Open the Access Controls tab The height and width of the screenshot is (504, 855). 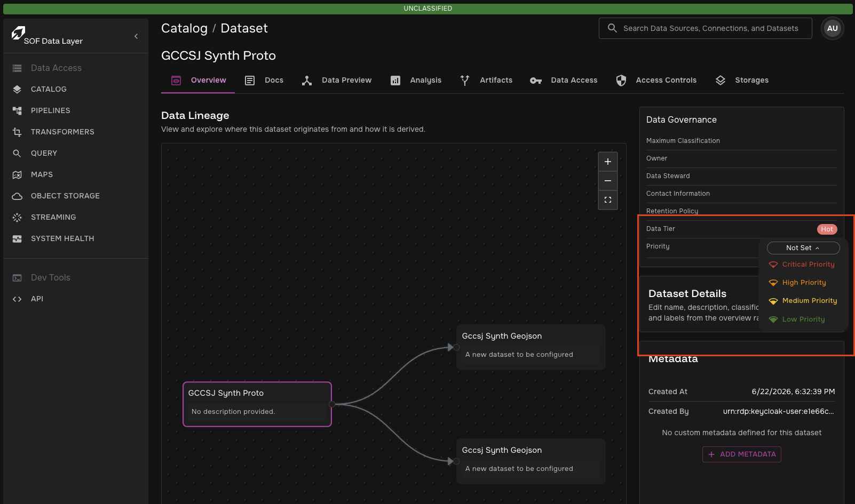click(x=656, y=81)
